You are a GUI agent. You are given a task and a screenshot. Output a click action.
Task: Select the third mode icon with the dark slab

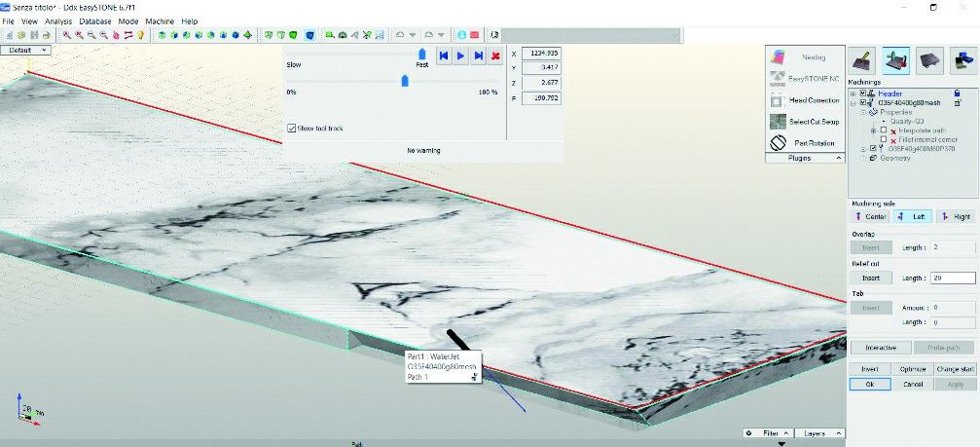pyautogui.click(x=929, y=60)
